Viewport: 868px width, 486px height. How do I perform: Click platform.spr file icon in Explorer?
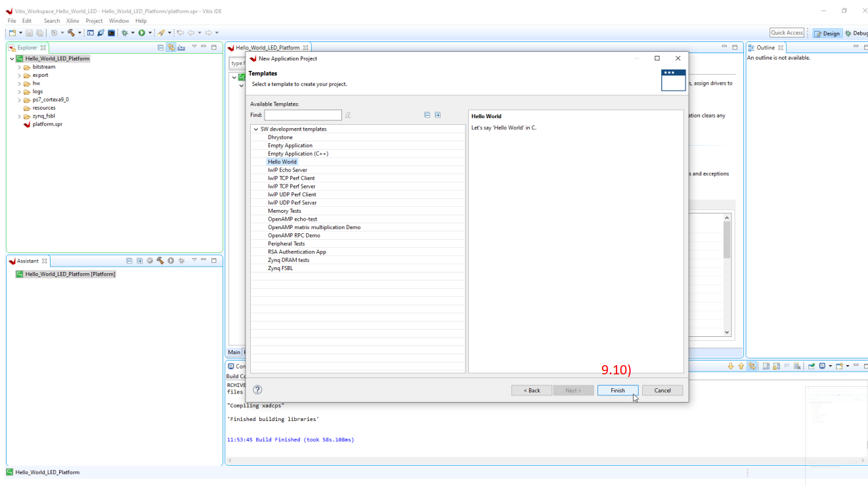tap(27, 124)
